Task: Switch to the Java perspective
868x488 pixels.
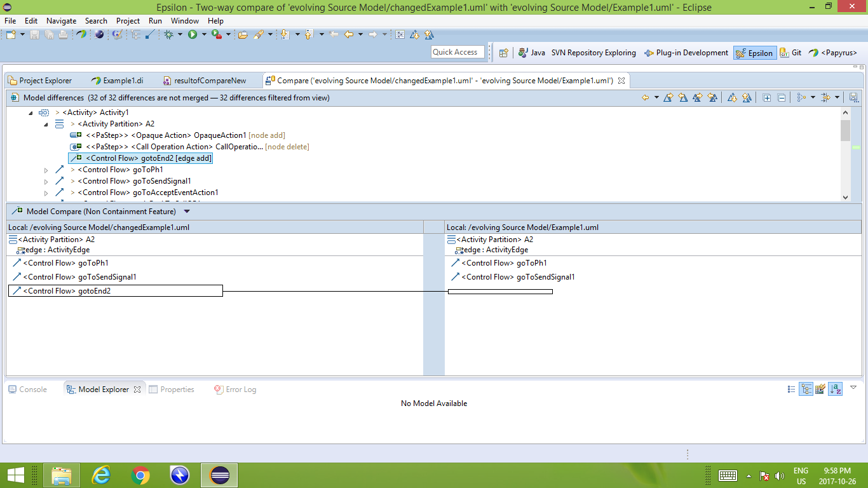Action: tap(532, 53)
